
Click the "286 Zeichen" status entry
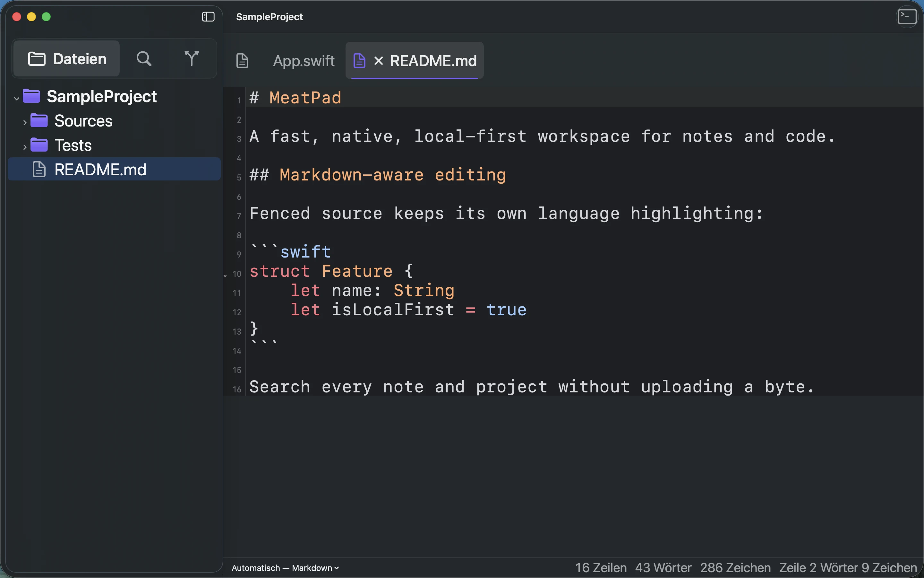[x=735, y=568]
